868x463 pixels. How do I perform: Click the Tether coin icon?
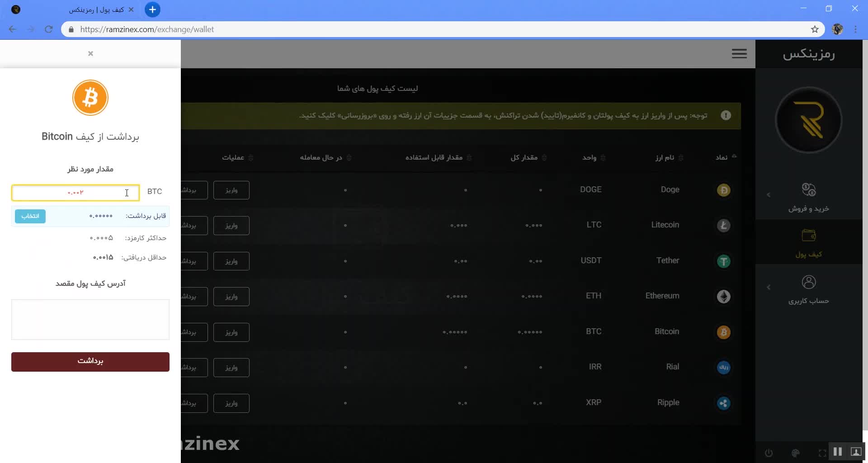(723, 261)
